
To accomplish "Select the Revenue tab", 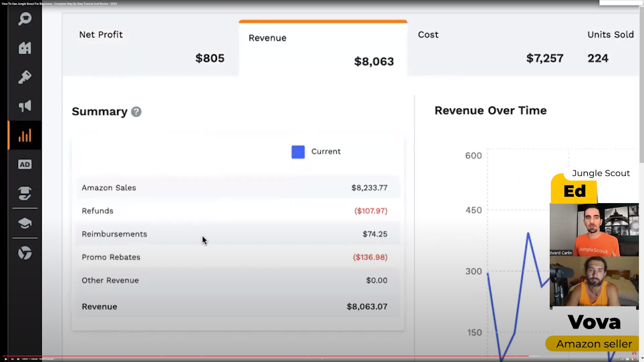I will (323, 48).
